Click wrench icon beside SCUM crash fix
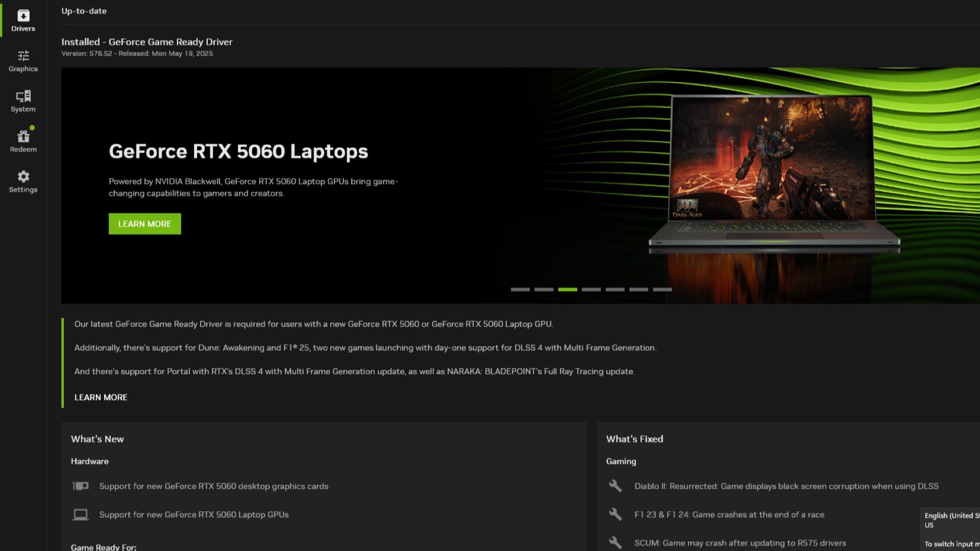This screenshot has width=980, height=551. pos(615,543)
